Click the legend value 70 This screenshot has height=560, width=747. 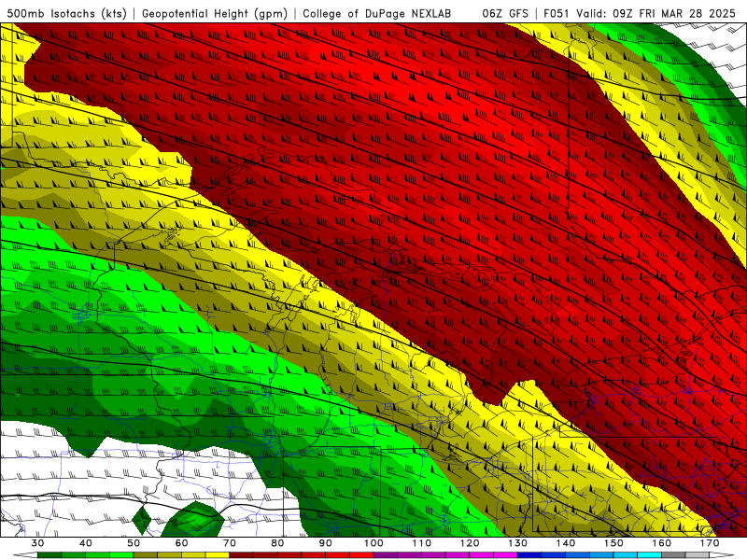tap(230, 543)
